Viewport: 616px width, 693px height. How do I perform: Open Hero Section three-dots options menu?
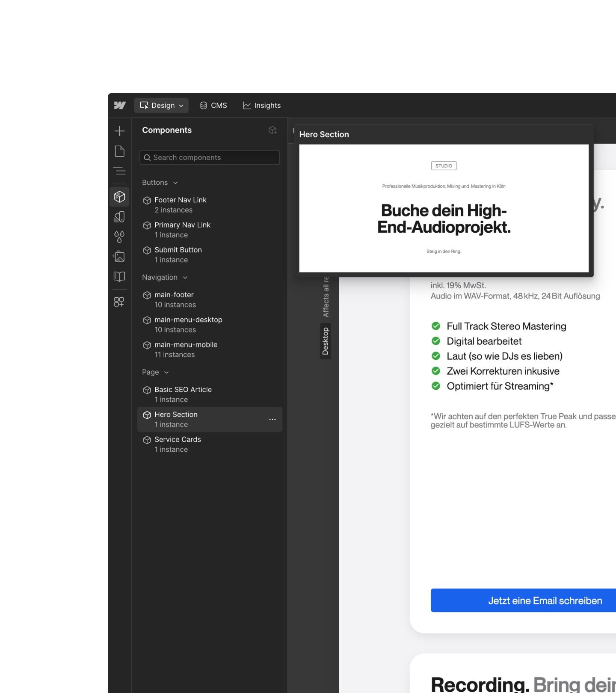coord(272,420)
